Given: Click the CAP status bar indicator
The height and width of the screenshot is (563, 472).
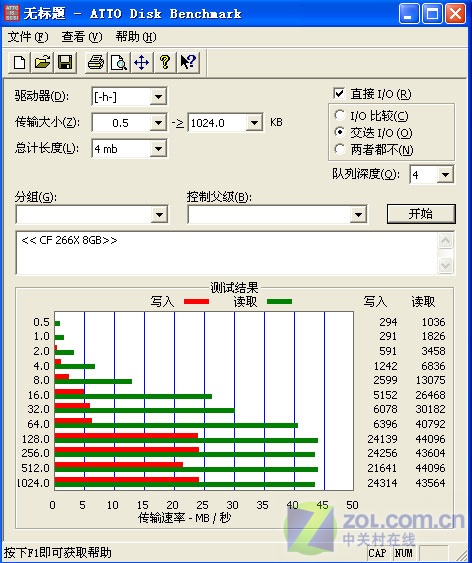Looking at the screenshot, I should point(378,553).
